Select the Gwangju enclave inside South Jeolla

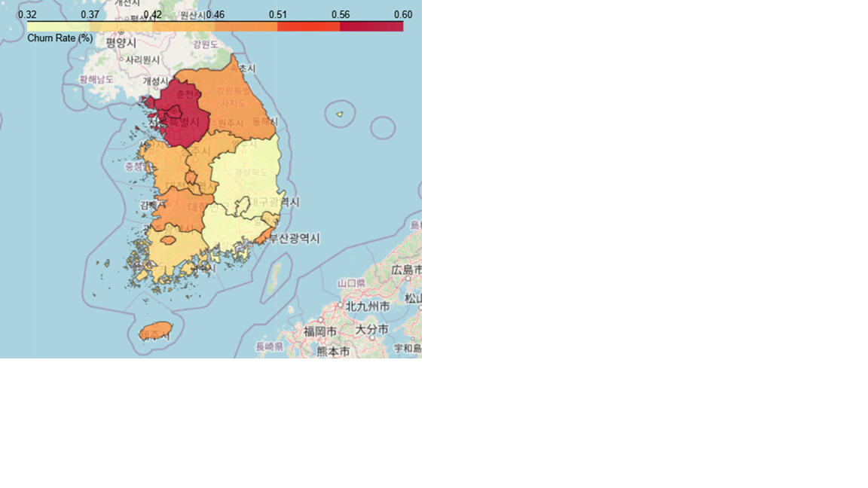(168, 240)
